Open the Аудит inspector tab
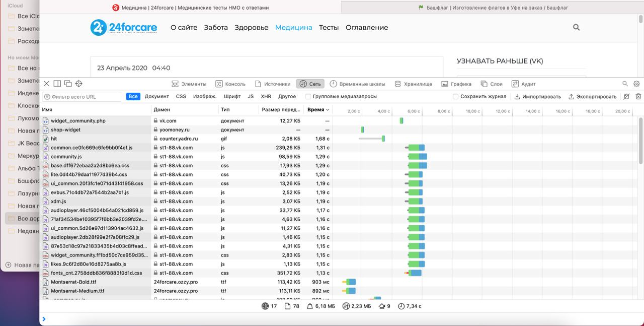The height and width of the screenshot is (326, 644). (524, 84)
